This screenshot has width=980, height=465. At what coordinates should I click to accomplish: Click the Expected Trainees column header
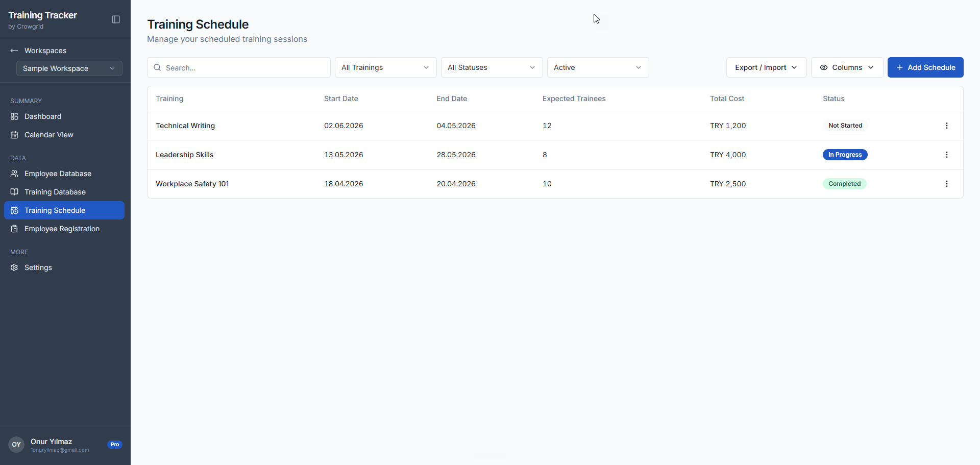point(574,99)
